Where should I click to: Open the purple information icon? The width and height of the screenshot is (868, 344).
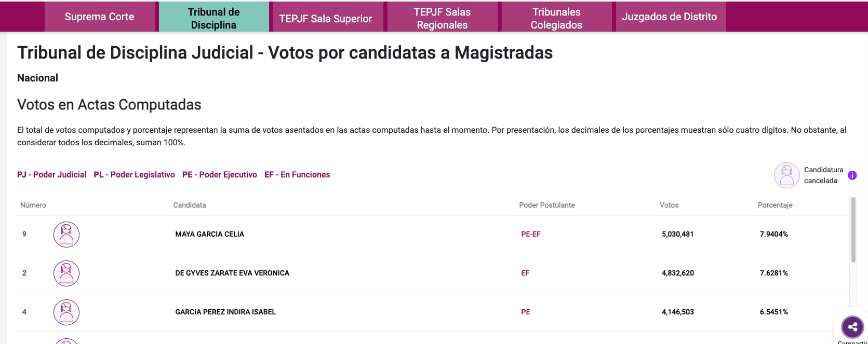coord(852,175)
